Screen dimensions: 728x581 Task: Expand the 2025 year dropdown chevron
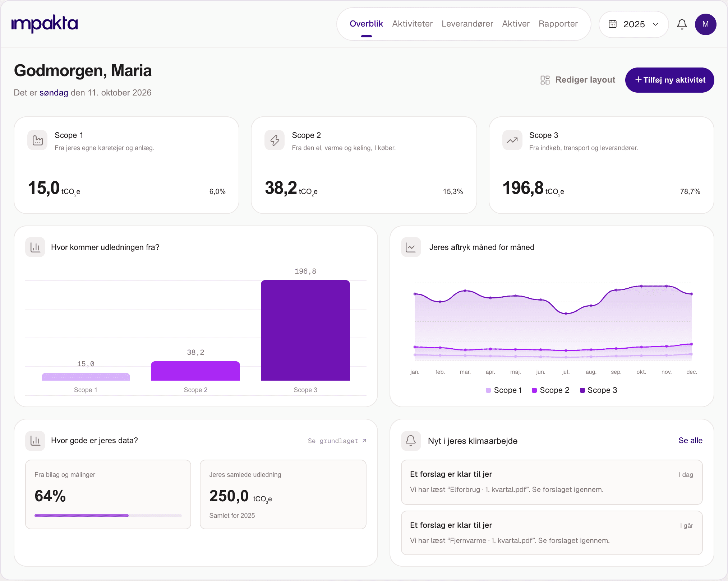click(x=655, y=24)
